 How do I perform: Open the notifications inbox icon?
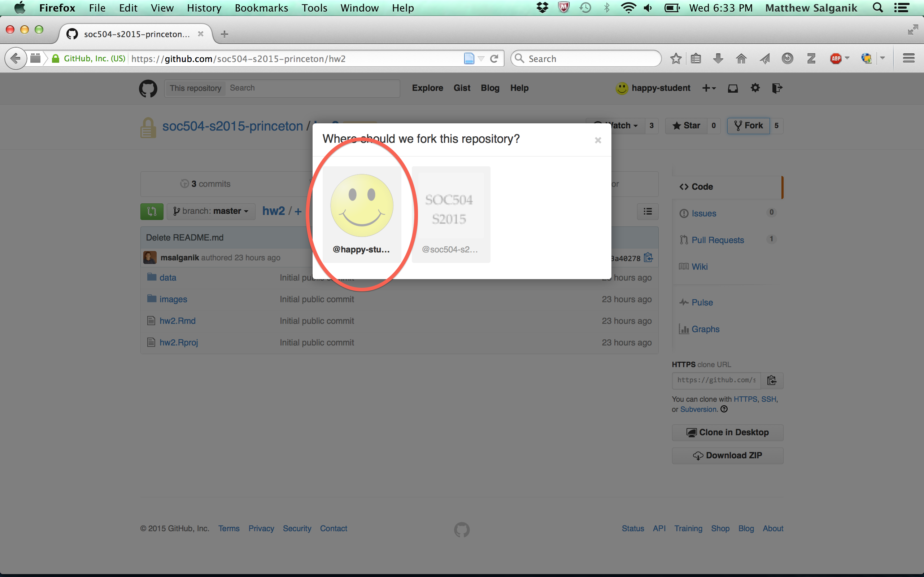(x=732, y=88)
